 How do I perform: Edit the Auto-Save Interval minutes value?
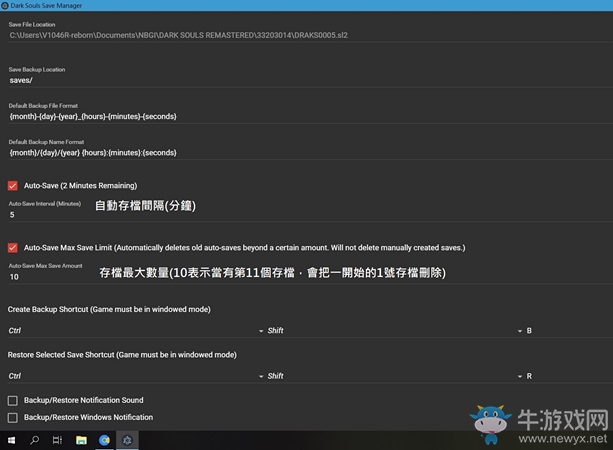310,215
